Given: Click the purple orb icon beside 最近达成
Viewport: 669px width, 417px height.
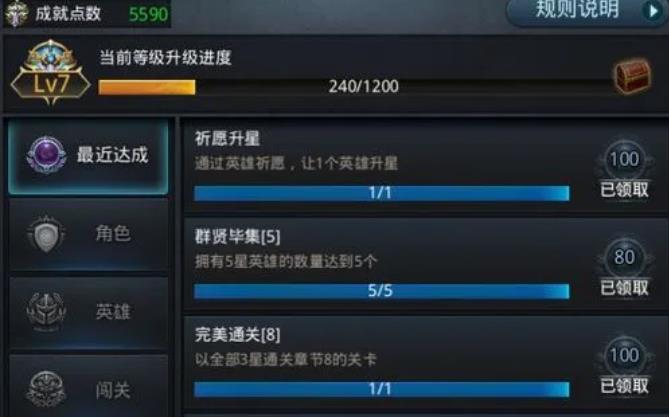Looking at the screenshot, I should pos(47,155).
